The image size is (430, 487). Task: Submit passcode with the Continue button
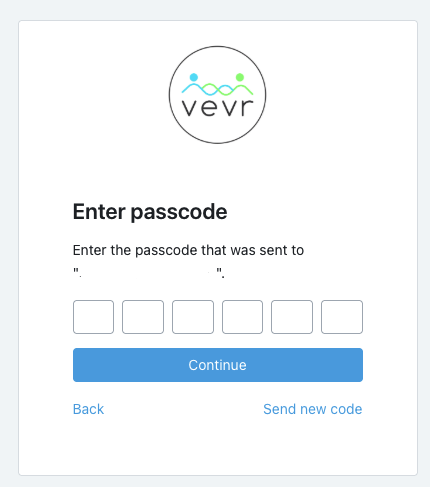(x=218, y=365)
